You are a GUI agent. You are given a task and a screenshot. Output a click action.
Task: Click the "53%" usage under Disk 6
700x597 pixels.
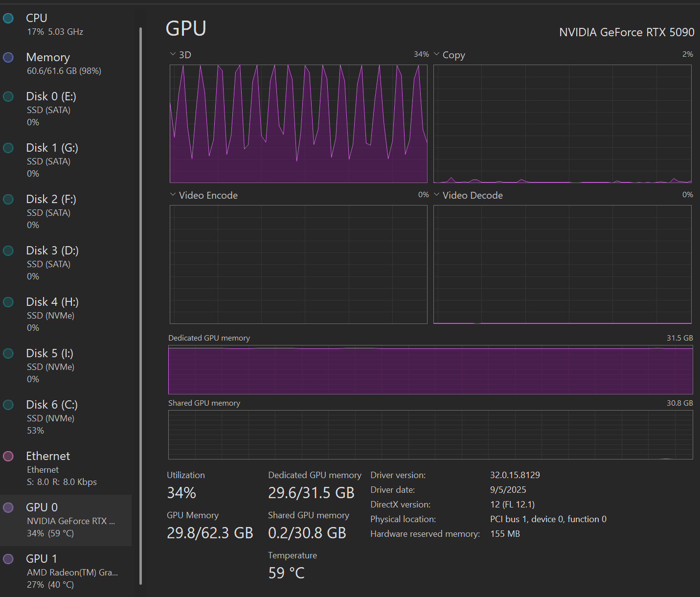[x=36, y=431]
